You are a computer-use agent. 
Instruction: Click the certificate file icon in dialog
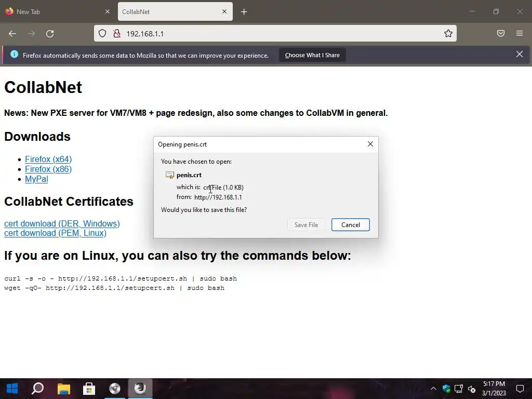(x=170, y=175)
